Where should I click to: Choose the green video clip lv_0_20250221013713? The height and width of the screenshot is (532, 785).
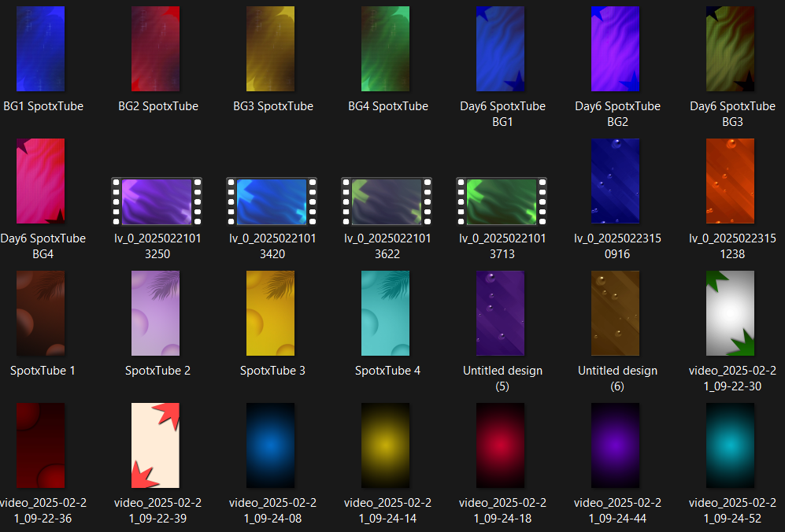(501, 201)
